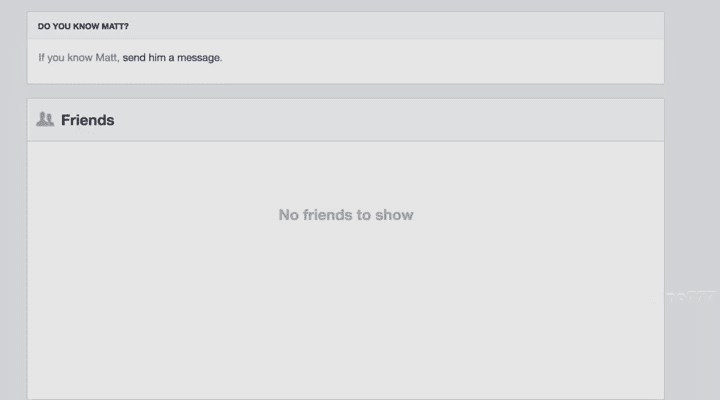
Task: Click the word "show" in the placeholder message
Action: (x=394, y=215)
